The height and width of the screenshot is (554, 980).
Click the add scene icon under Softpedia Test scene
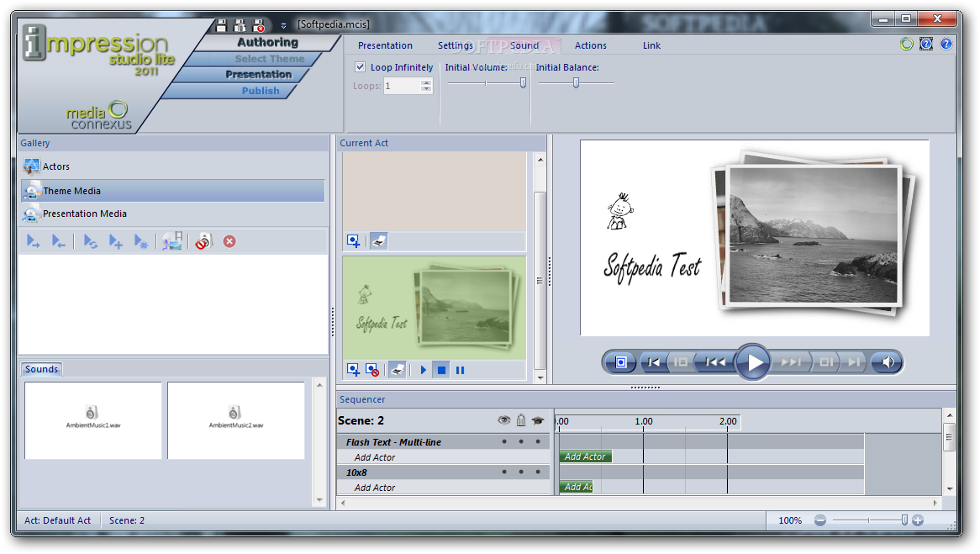(353, 370)
